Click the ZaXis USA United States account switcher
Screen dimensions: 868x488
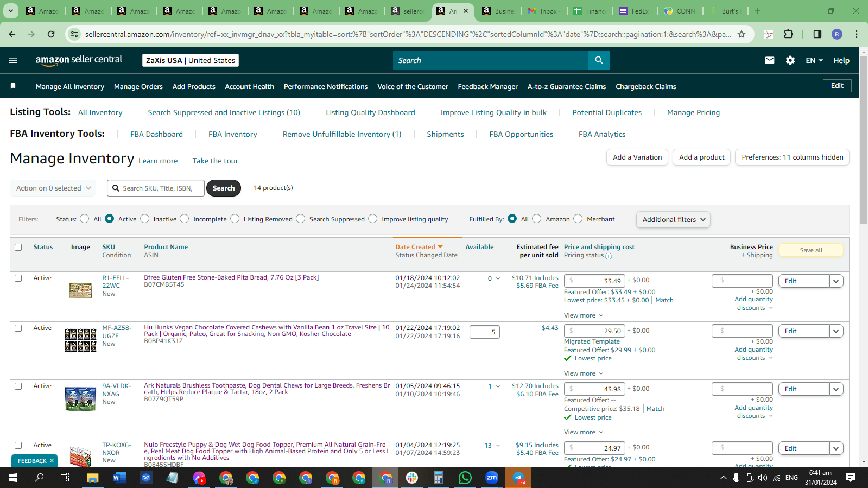pos(191,60)
